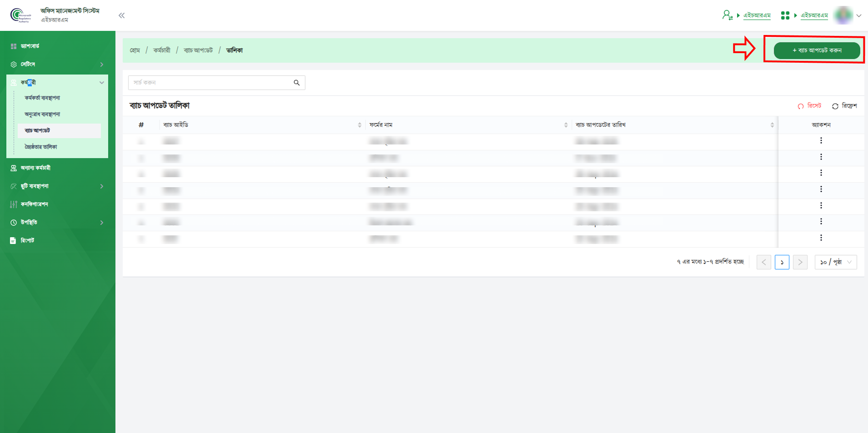Viewport: 868px width, 433px height.
Task: Click the ছুটি ব্যবস্থাপনা leave icon
Action: (x=14, y=186)
